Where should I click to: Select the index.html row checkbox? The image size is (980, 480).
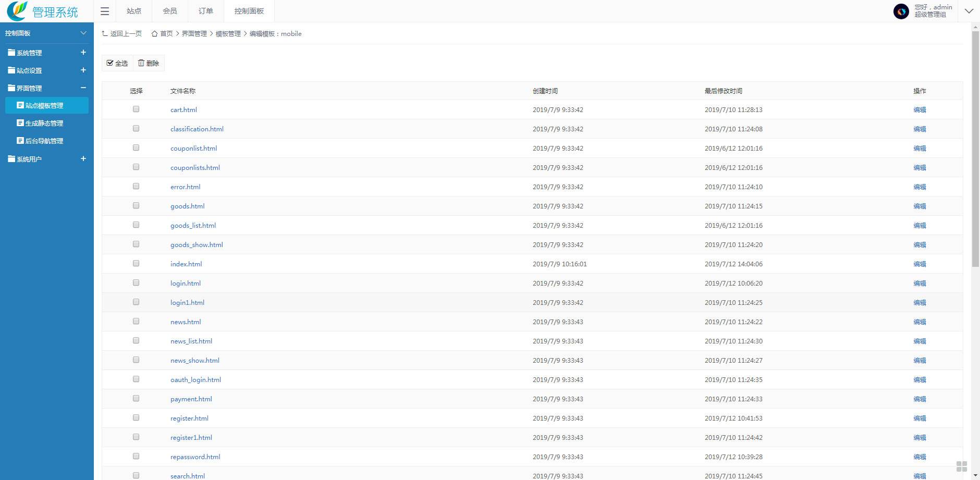(x=136, y=264)
